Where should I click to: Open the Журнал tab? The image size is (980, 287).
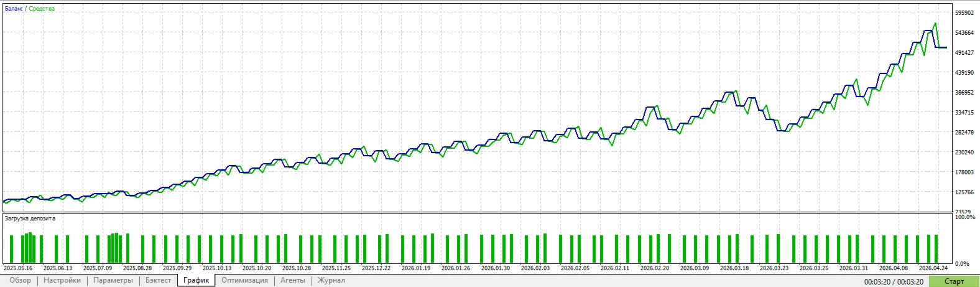coord(331,280)
